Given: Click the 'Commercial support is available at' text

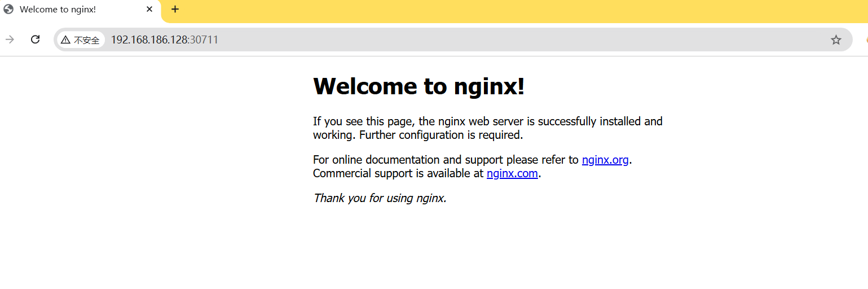Looking at the screenshot, I should pos(398,173).
